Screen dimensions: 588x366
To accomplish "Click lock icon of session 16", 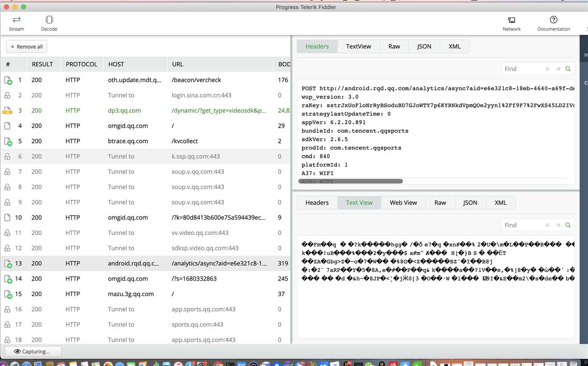I will [7, 309].
